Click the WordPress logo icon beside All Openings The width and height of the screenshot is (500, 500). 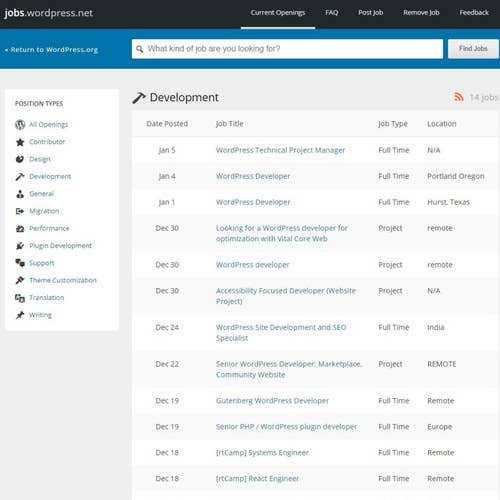[x=20, y=125]
